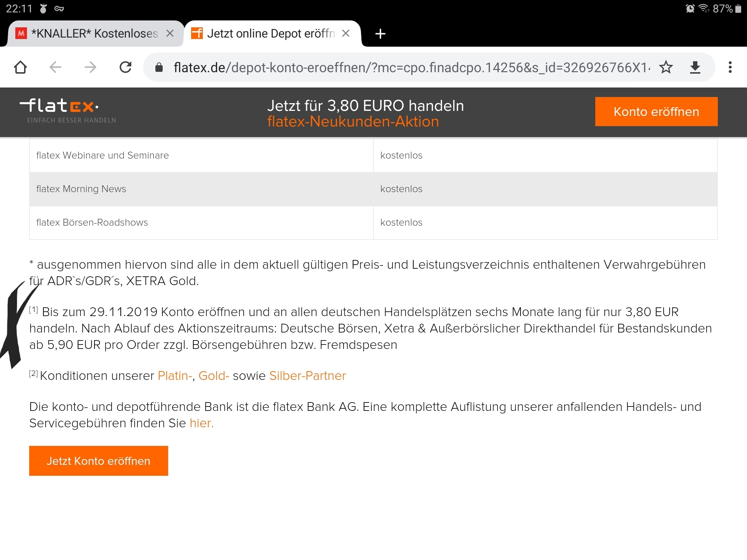The width and height of the screenshot is (747, 560).
Task: Reload the page with refresh icon
Action: (x=125, y=67)
